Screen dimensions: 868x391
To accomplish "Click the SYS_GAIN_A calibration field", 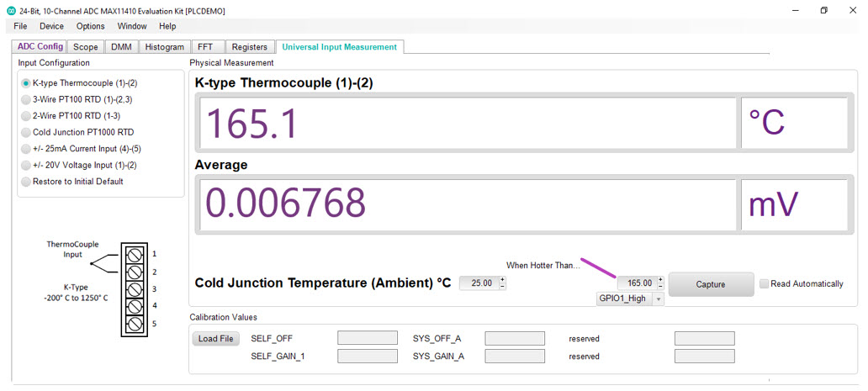I will coord(515,357).
